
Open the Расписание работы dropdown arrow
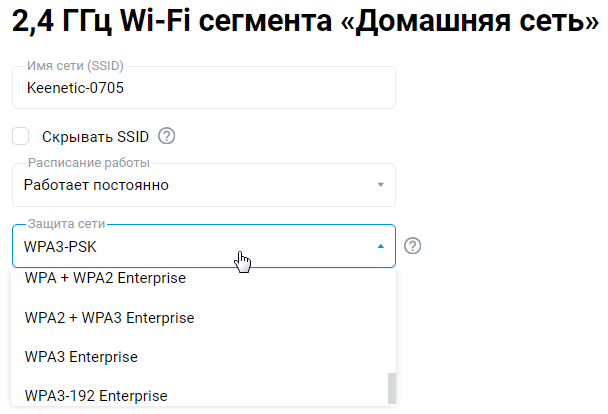(380, 185)
